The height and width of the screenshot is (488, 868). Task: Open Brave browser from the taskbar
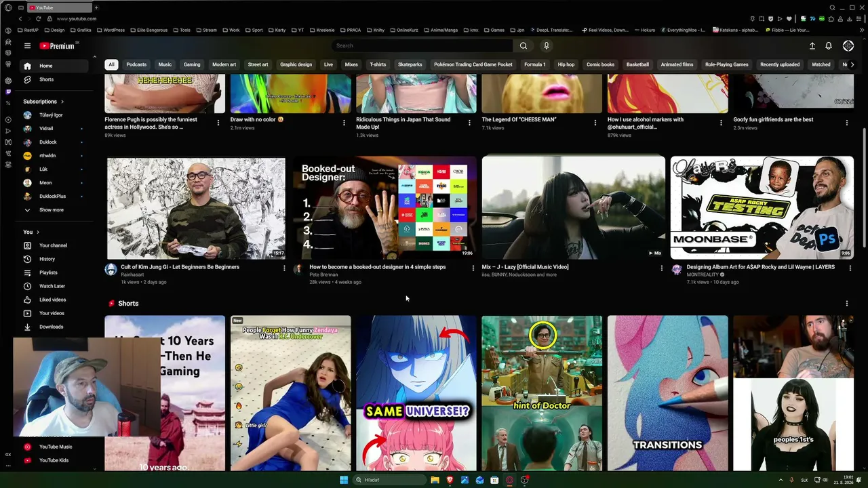click(x=450, y=480)
